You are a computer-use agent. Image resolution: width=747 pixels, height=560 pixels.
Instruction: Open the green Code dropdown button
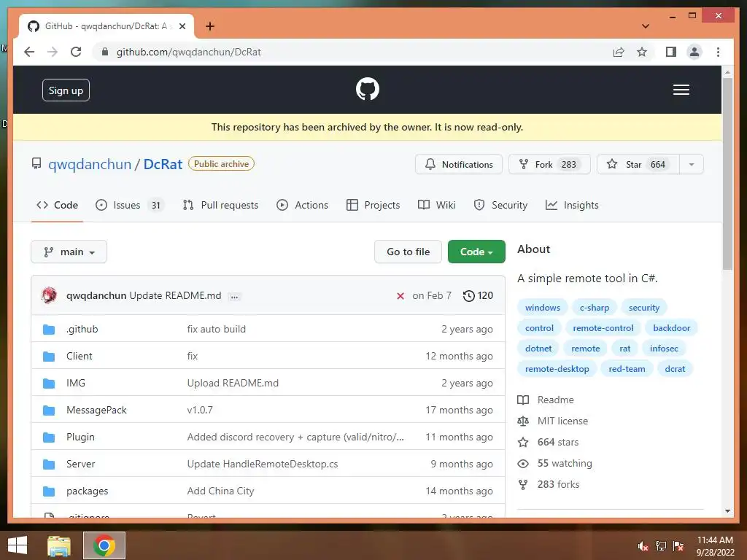(x=476, y=252)
